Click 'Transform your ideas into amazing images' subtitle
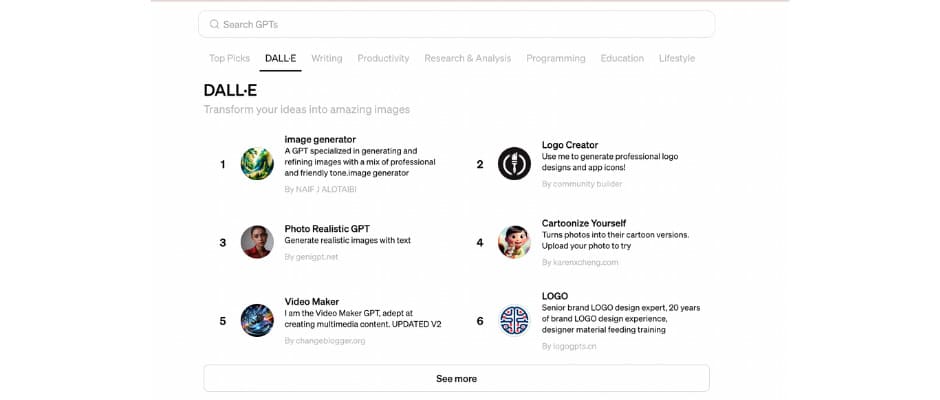Viewport: 940px width, 400px height. click(x=307, y=110)
